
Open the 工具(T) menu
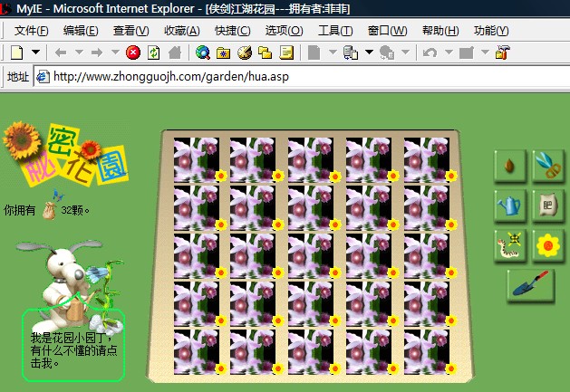pyautogui.click(x=335, y=31)
